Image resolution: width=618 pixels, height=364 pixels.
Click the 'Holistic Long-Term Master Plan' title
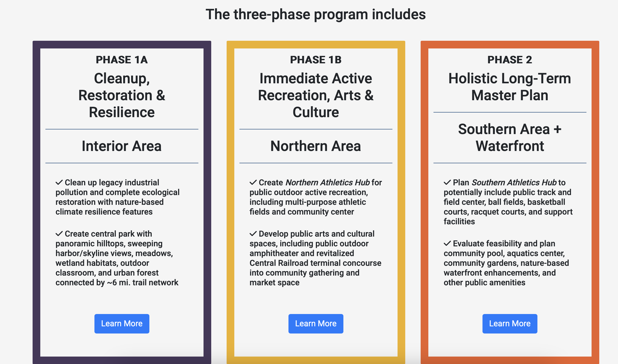click(510, 87)
